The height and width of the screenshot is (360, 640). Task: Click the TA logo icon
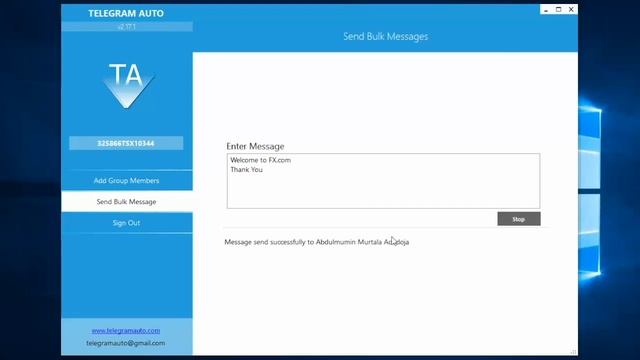click(x=128, y=86)
